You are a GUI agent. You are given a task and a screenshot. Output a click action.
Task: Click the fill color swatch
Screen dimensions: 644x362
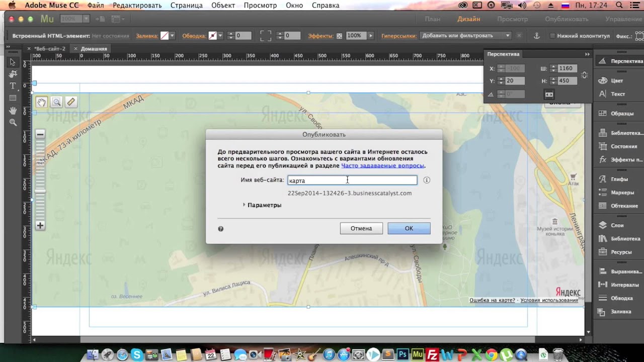164,36
